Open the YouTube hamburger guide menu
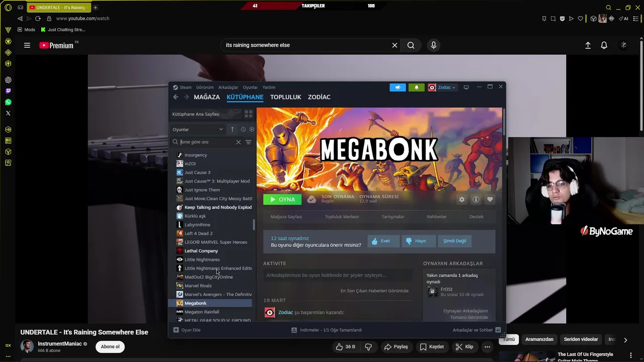This screenshot has width=644, height=362. (27, 45)
